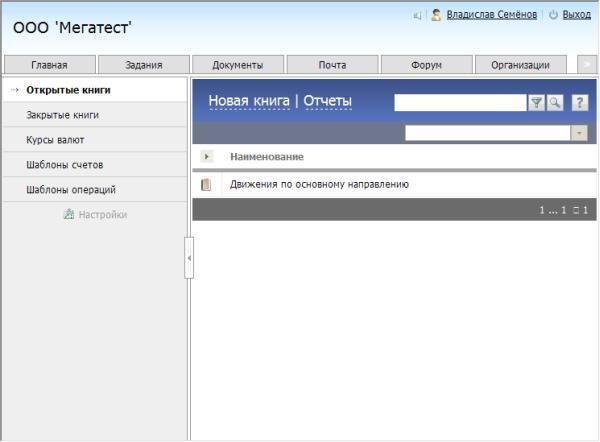Click the page indicator 1 ... 1
The height and width of the screenshot is (442, 600).
[x=553, y=210]
